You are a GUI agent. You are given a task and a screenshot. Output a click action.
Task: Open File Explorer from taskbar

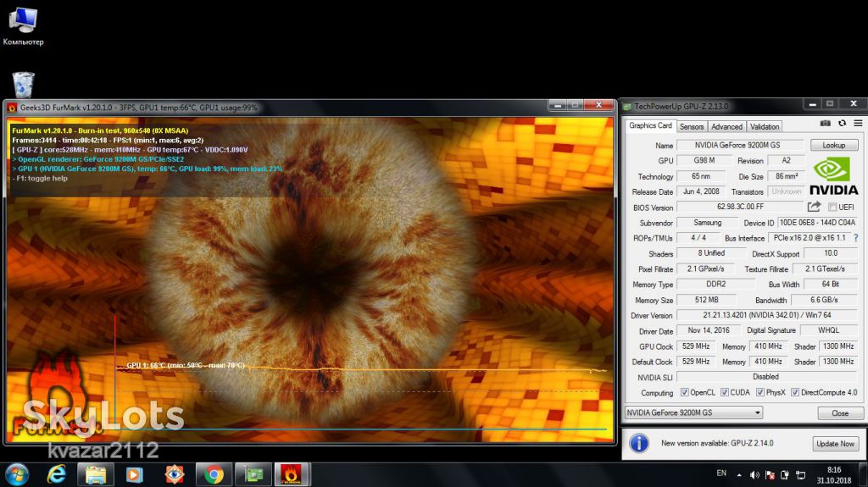point(95,474)
